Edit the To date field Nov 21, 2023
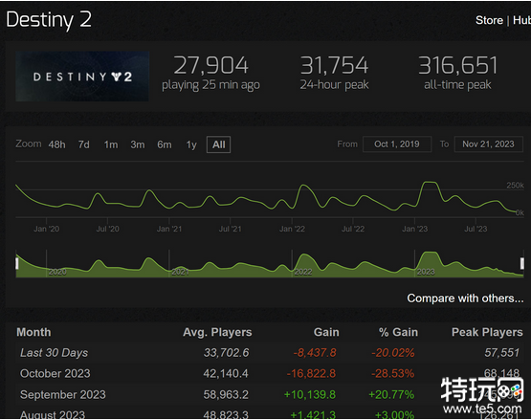 tap(488, 144)
